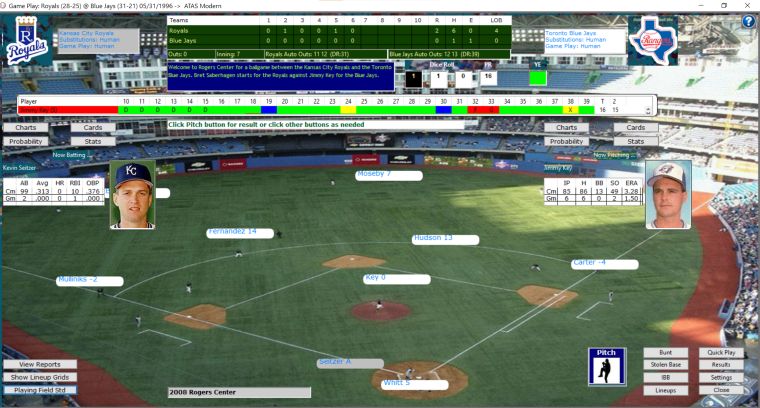Open Charts on the Now Batting side
This screenshot has height=408, width=760.
[x=26, y=127]
